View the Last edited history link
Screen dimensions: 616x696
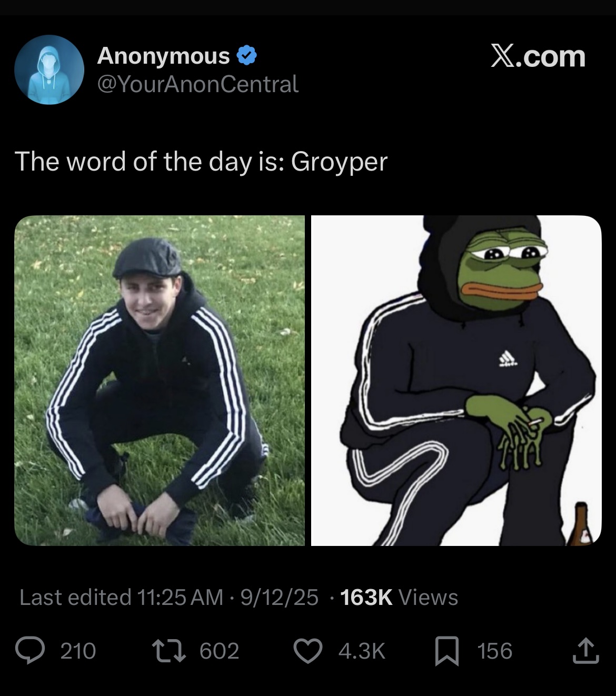(x=121, y=597)
